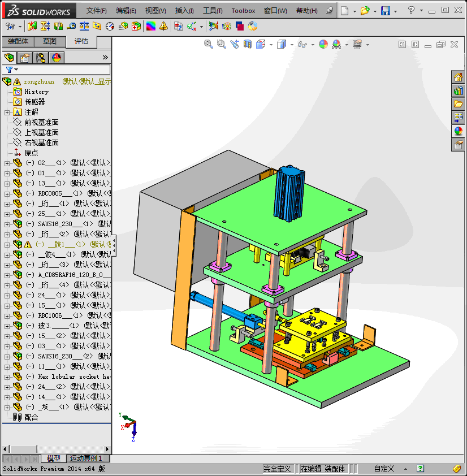Open Design Library task pane icon
This screenshot has width=467, height=476.
click(x=458, y=90)
